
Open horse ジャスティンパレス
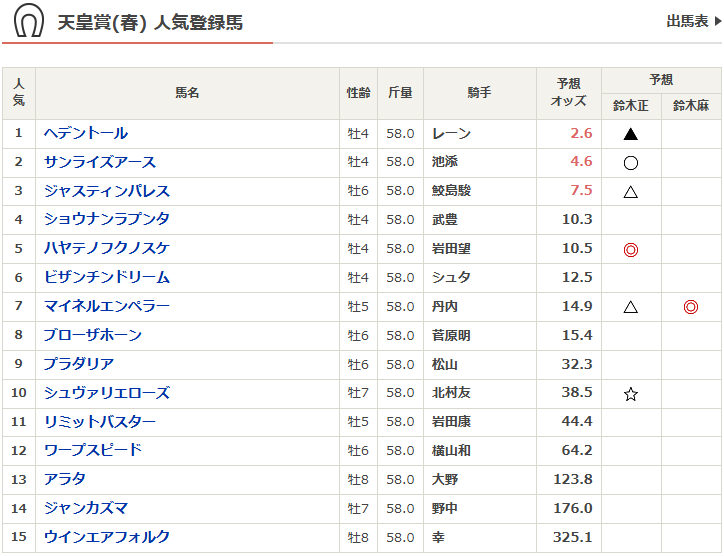(x=107, y=191)
